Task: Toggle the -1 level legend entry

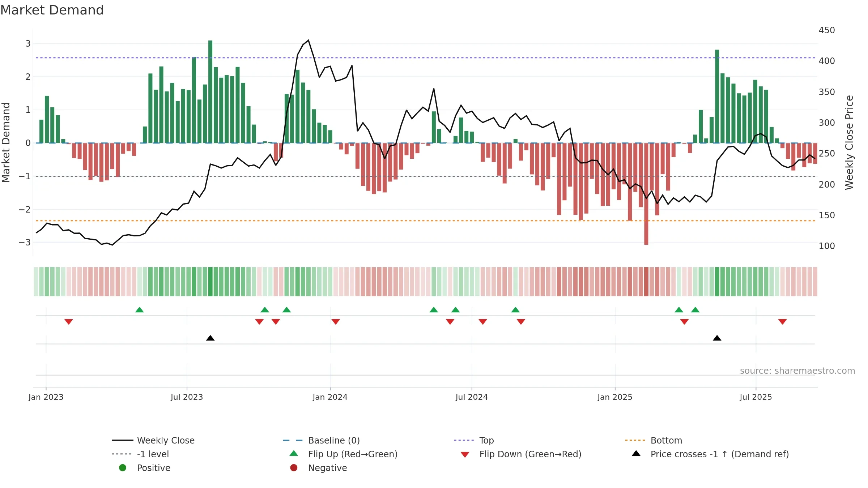Action: (140, 454)
